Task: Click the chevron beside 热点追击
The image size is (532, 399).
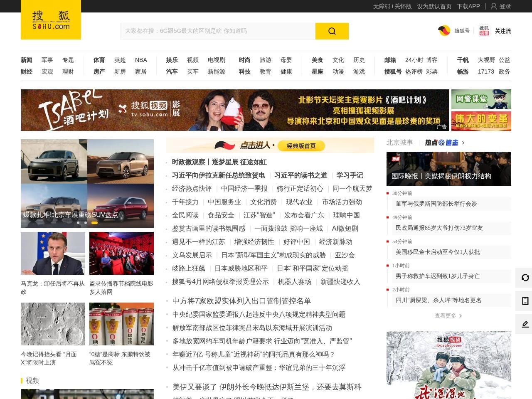Action: coord(463,142)
